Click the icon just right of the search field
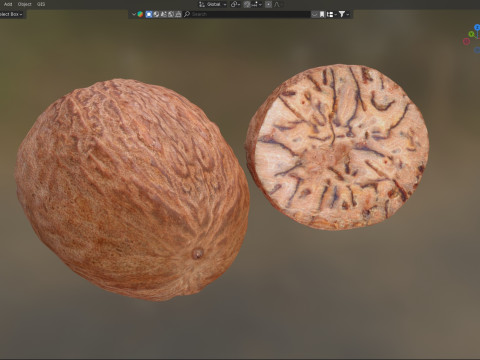 click(x=314, y=14)
